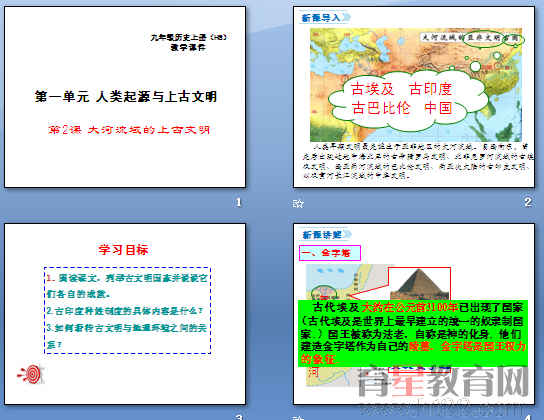Click the slide number 2 label
Screen dimensions: 544x420
coord(528,202)
